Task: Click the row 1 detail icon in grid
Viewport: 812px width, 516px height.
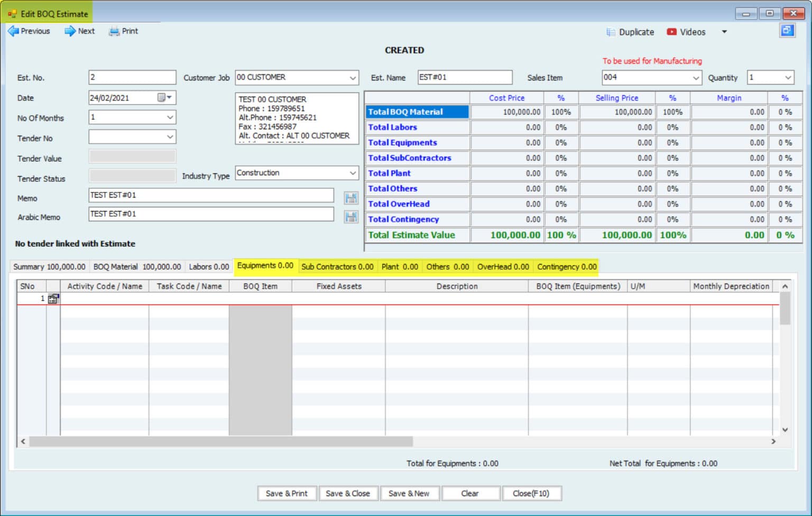Action: pyautogui.click(x=53, y=299)
